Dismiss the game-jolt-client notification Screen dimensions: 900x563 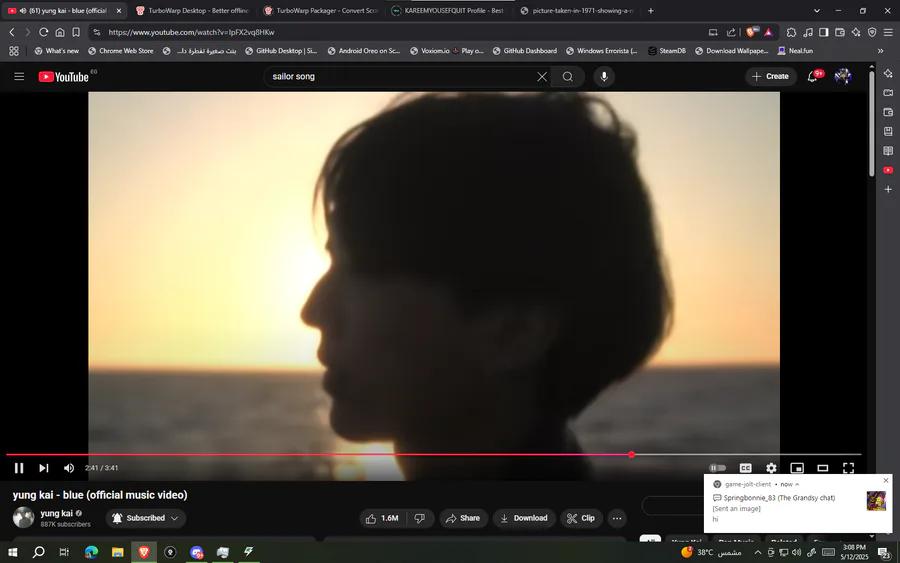pyautogui.click(x=886, y=480)
